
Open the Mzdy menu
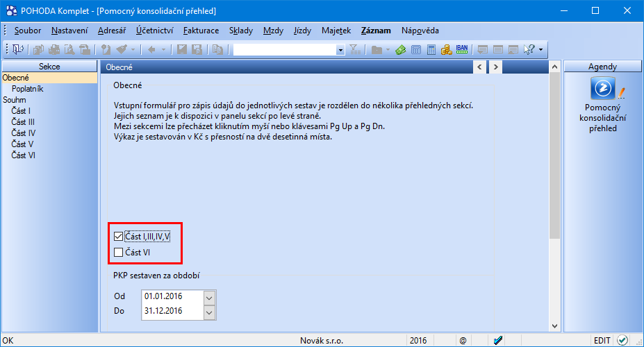point(273,31)
